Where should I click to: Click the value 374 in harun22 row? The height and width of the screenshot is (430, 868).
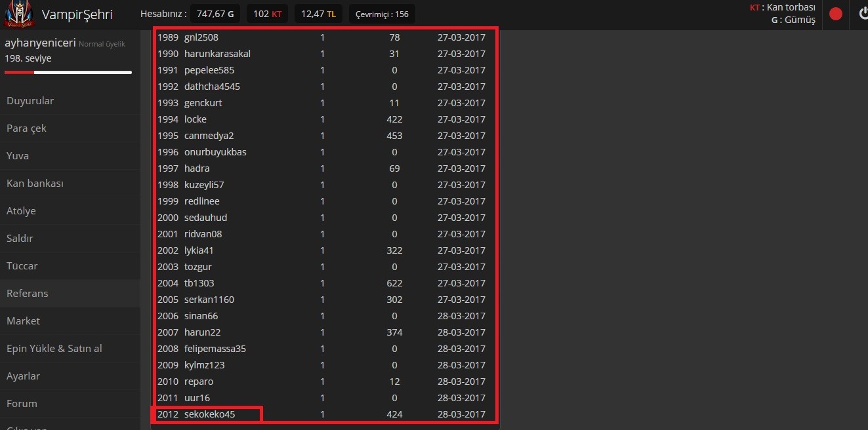[394, 332]
